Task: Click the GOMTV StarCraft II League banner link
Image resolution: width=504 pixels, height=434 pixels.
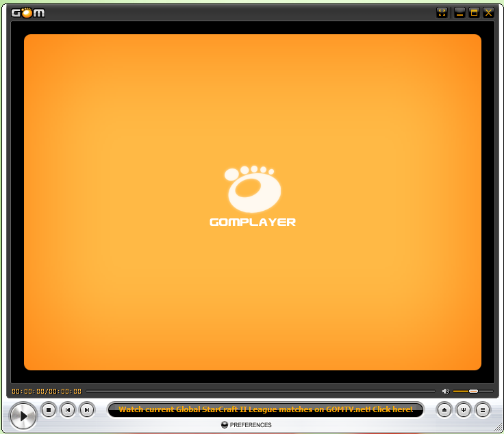Action: pyautogui.click(x=266, y=409)
